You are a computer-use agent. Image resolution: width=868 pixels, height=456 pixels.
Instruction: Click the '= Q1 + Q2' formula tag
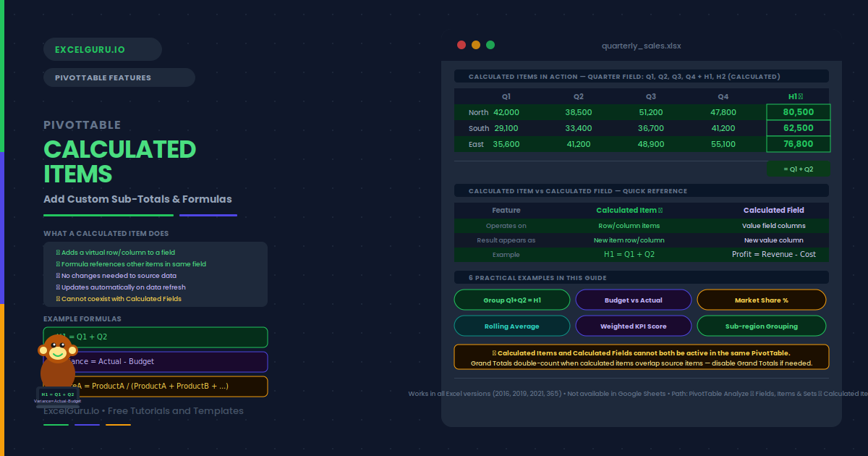[x=799, y=169]
